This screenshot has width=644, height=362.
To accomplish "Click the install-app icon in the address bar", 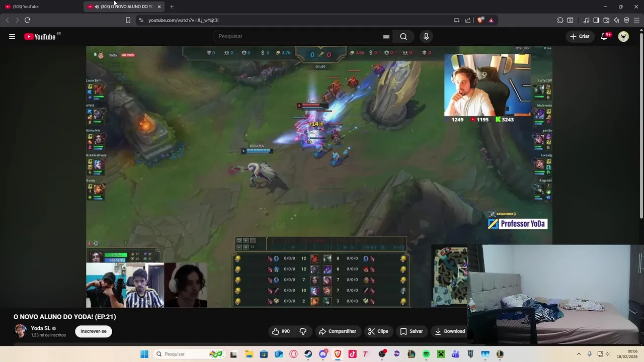I will (456, 20).
